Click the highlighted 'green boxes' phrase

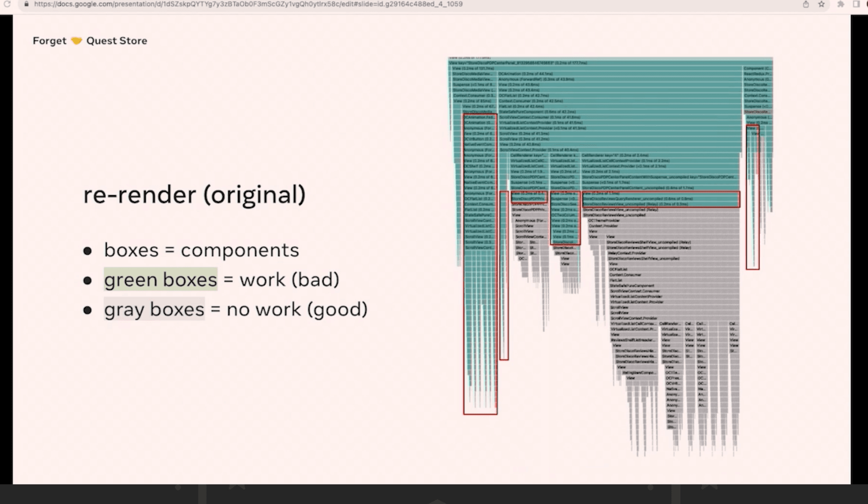click(x=160, y=279)
